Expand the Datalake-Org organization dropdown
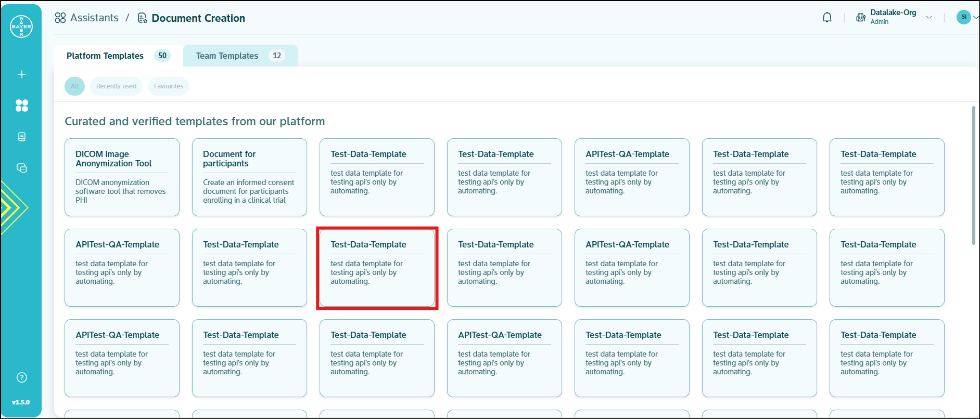Image resolution: width=980 pixels, height=419 pixels. pyautogui.click(x=929, y=18)
